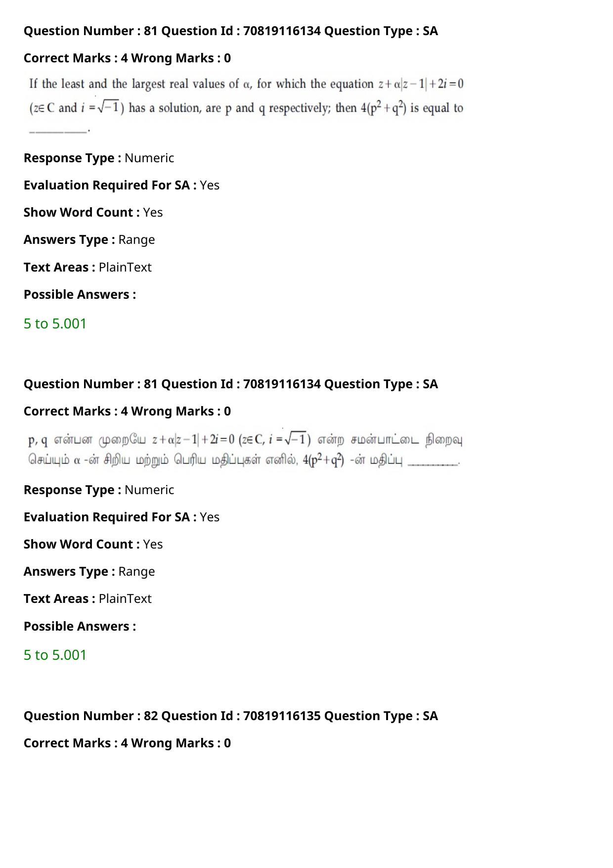Click 'Correct Marks' line under question 82
Image resolution: width=613 pixels, height=868 pixels.
pyautogui.click(x=127, y=743)
